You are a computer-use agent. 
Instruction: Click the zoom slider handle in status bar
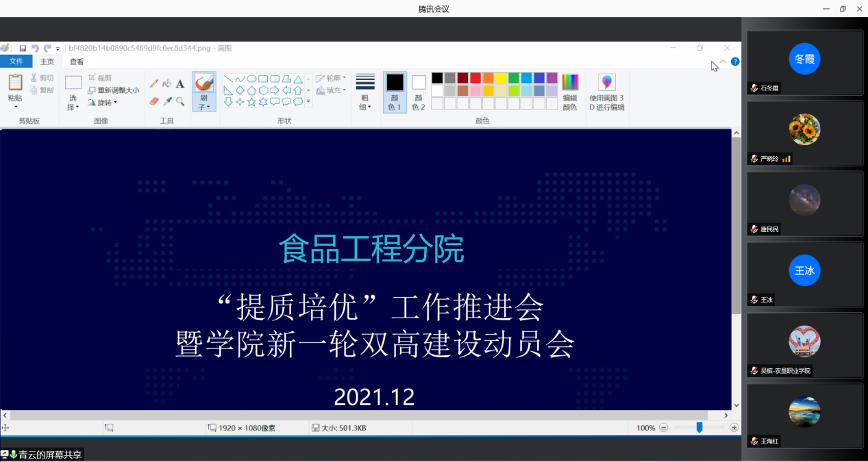[699, 428]
